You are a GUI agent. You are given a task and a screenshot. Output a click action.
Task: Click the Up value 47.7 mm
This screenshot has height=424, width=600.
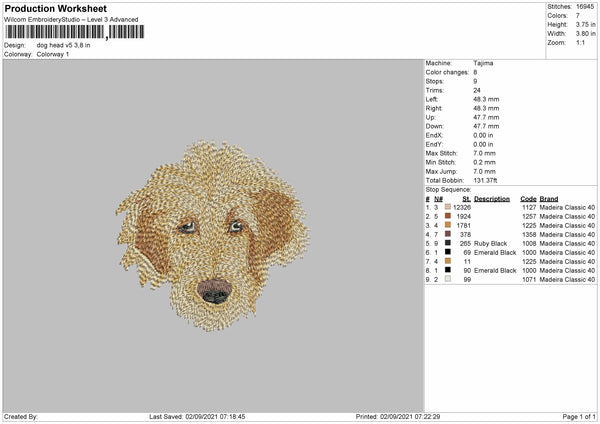(486, 117)
